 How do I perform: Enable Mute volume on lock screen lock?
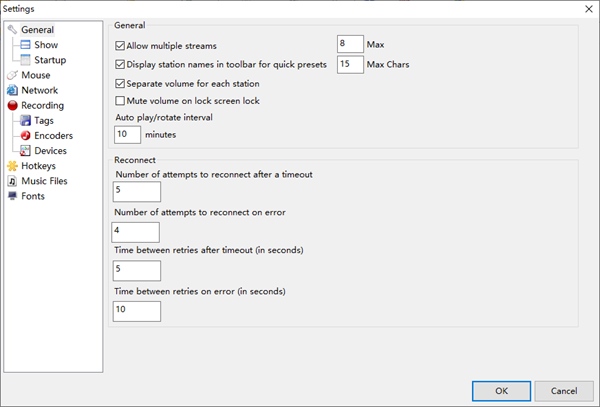click(121, 101)
